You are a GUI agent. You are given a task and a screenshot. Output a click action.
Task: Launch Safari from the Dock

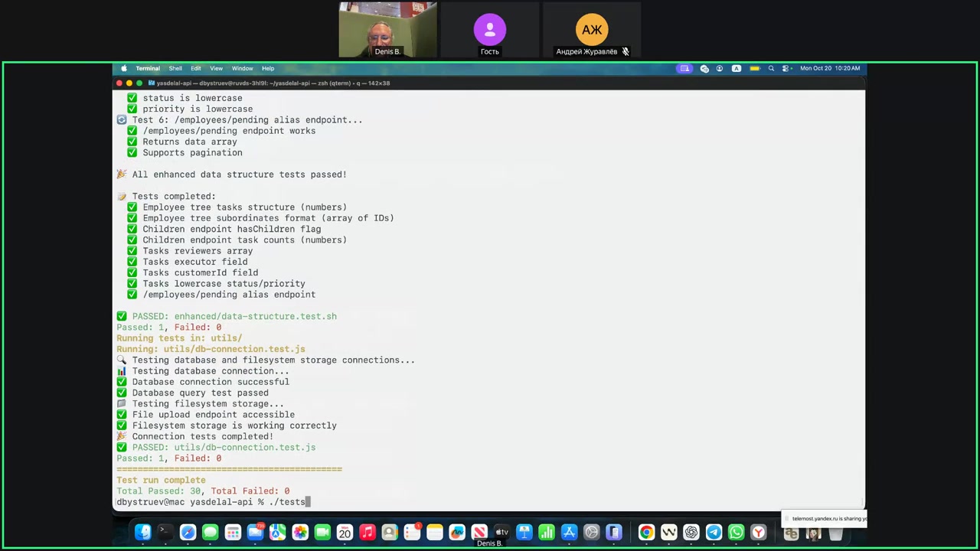click(188, 533)
